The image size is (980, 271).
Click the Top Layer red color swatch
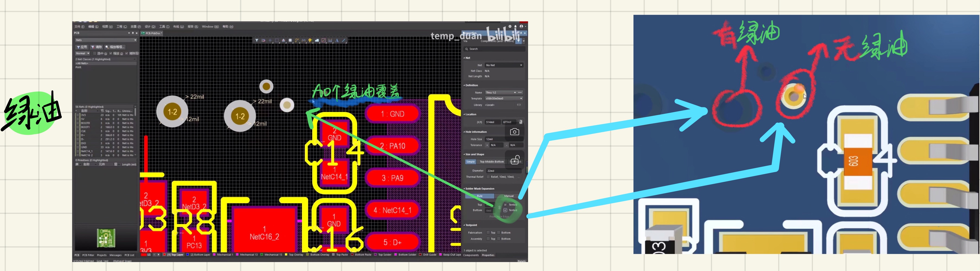164,255
